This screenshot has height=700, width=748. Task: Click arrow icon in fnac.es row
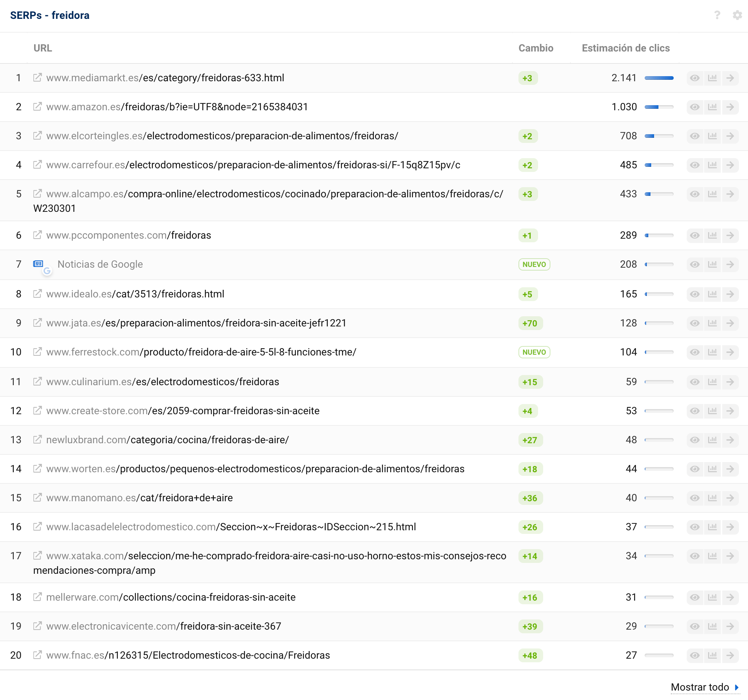coord(730,655)
